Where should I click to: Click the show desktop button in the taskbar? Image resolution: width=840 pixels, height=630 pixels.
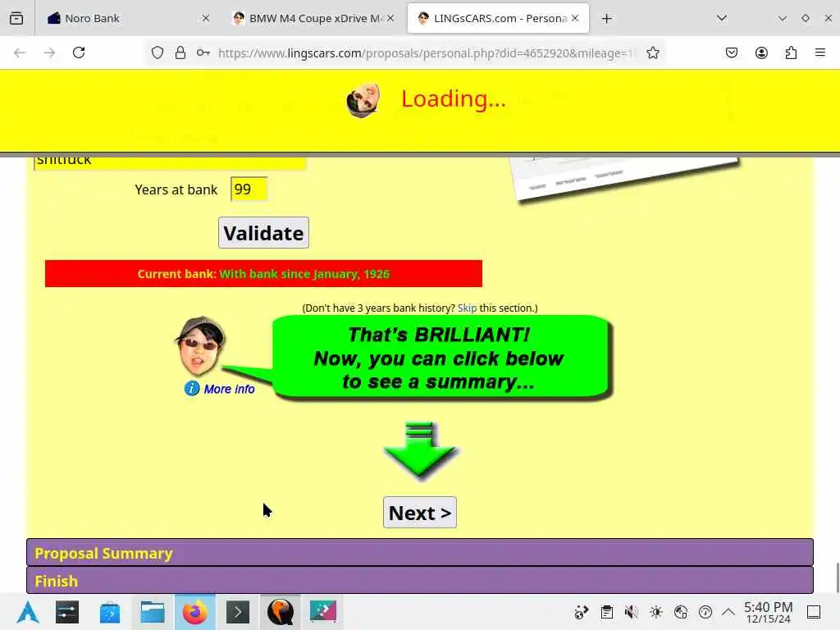(x=814, y=612)
